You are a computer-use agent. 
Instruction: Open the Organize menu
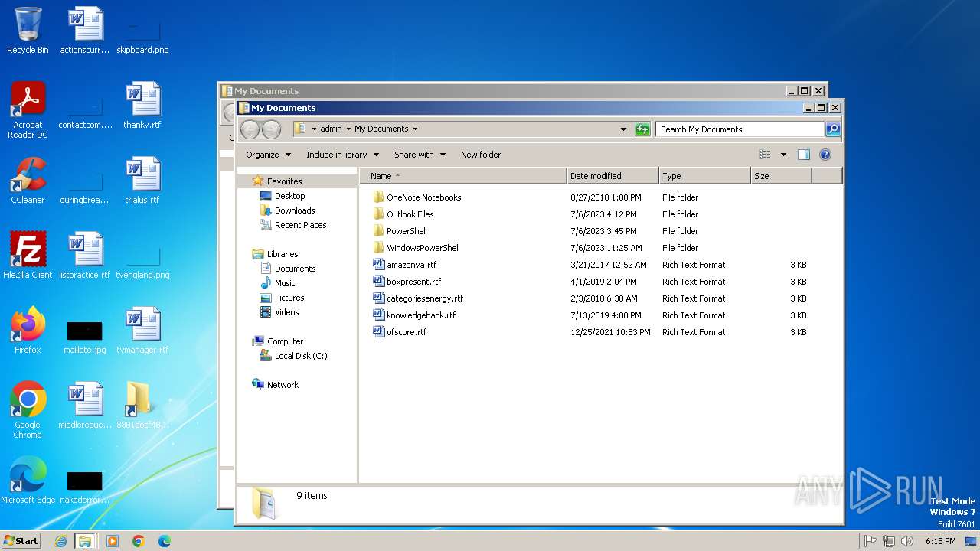(x=268, y=155)
